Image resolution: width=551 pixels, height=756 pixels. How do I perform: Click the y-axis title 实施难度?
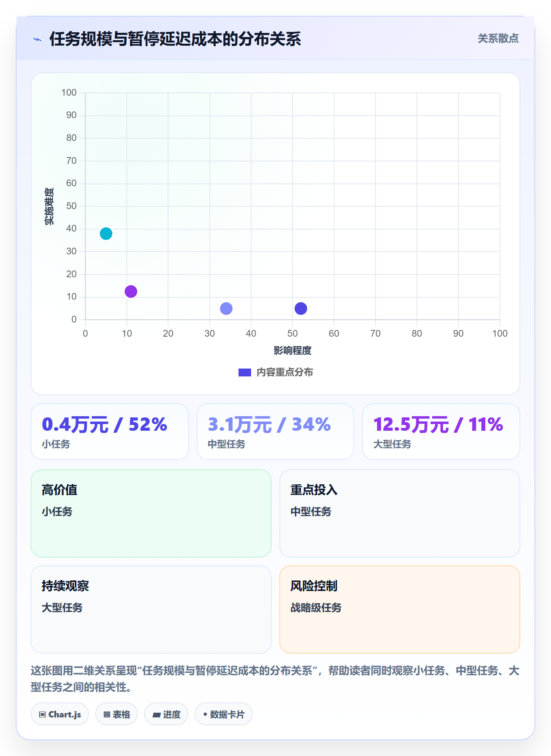[x=49, y=206]
